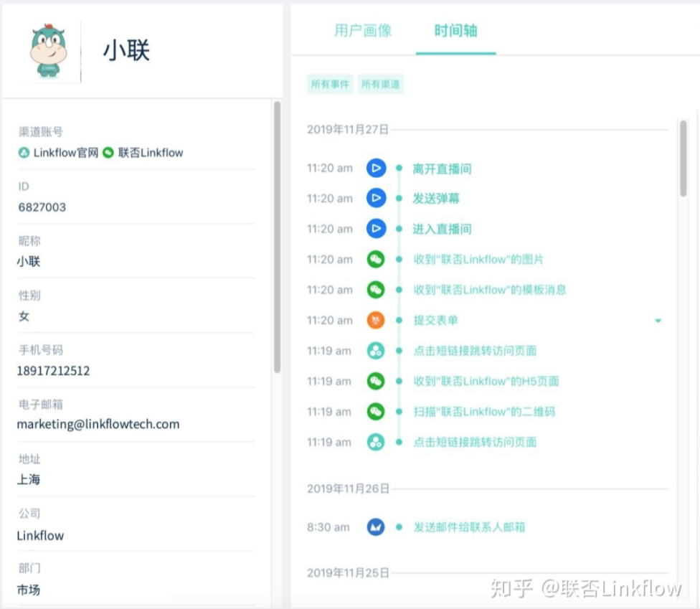Click the 2019年11月26日 date header
This screenshot has width=700, height=609.
(x=348, y=488)
